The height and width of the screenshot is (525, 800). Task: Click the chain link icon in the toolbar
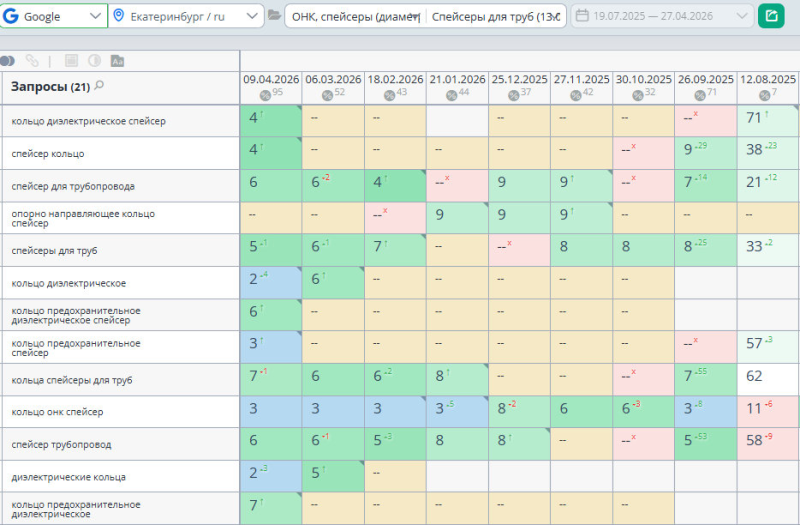32,61
